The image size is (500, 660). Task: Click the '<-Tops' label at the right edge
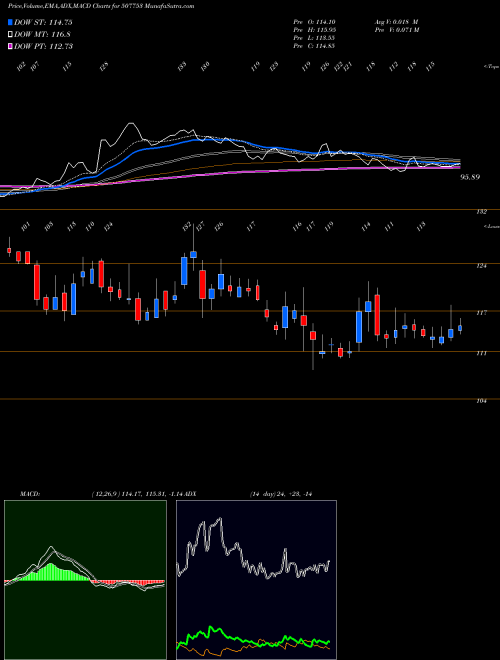pyautogui.click(x=491, y=67)
